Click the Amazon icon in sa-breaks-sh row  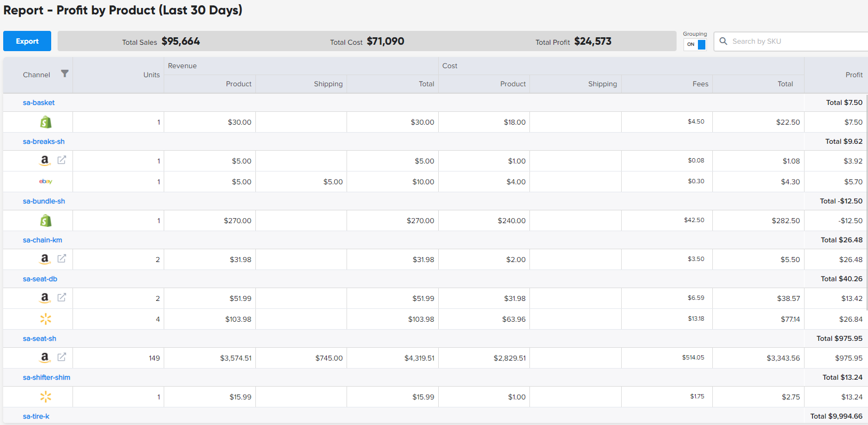pyautogui.click(x=45, y=160)
